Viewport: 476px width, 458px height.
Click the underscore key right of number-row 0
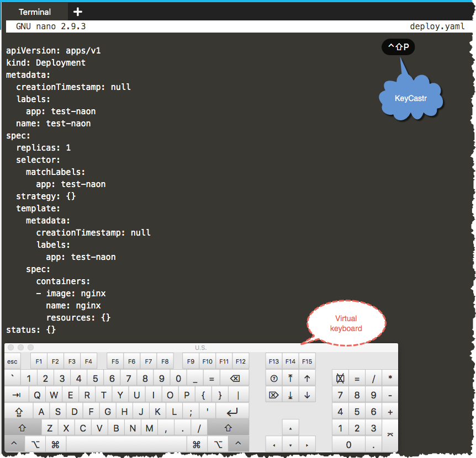click(x=195, y=378)
